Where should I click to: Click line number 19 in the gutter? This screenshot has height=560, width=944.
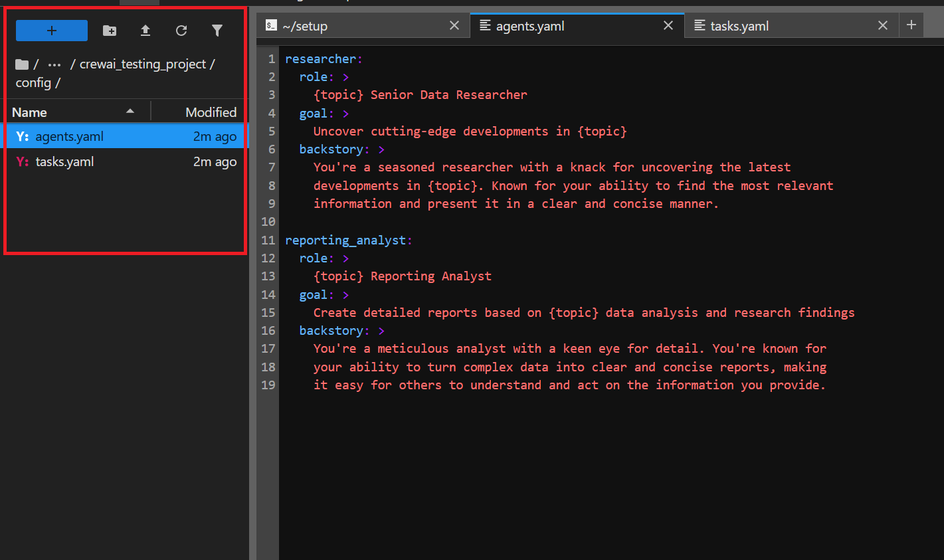coord(268,385)
